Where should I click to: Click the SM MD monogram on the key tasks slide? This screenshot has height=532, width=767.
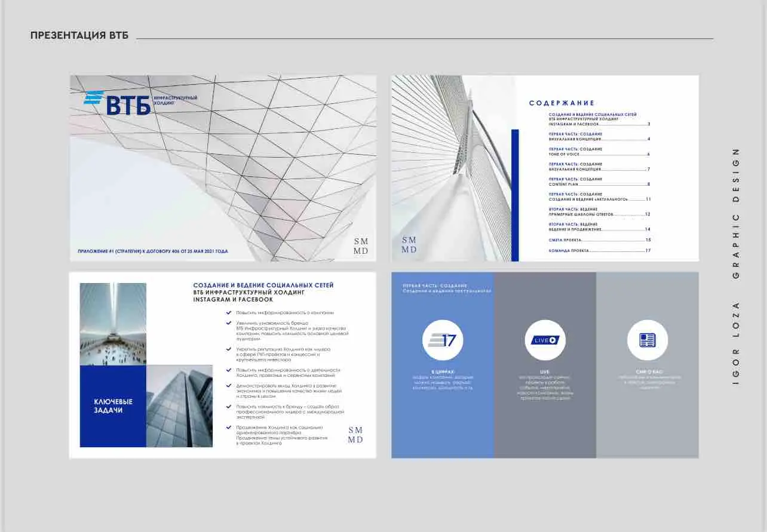tap(355, 435)
